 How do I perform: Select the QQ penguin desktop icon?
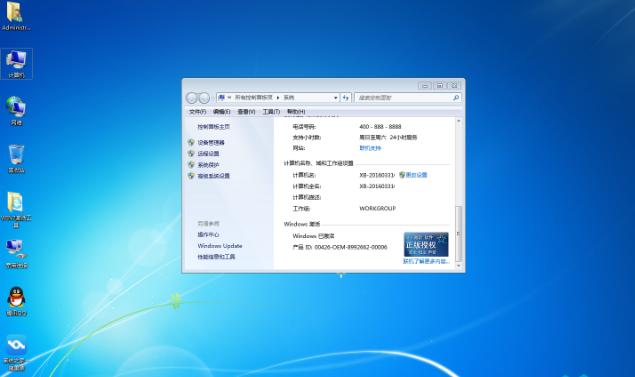(x=16, y=302)
